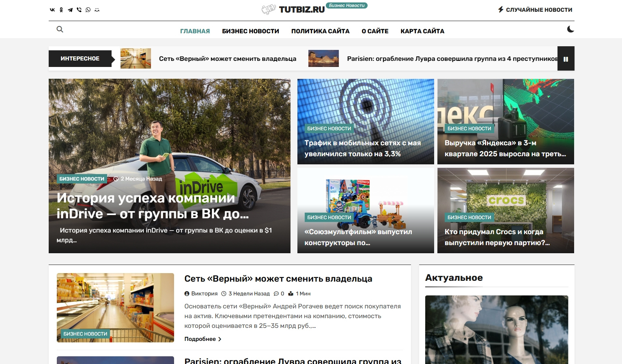This screenshot has height=364, width=622.
Task: Click the inDrive excerpt ending в $1 млрд
Action: pos(164,235)
